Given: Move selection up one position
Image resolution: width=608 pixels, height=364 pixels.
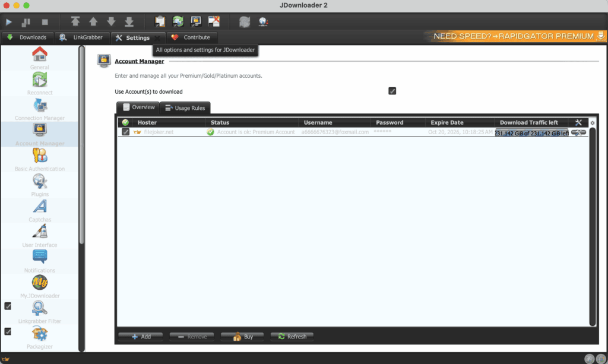Looking at the screenshot, I should [93, 22].
